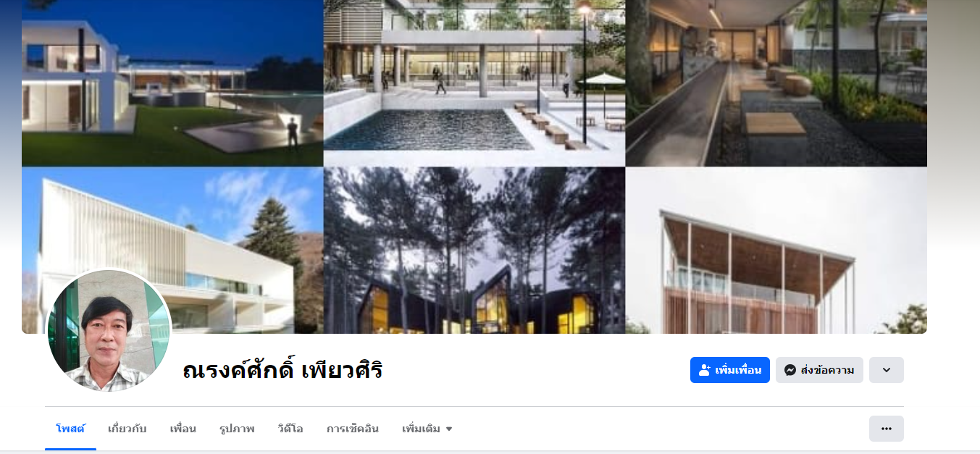Open the เกี่ยวกับ tab
The image size is (980, 454).
127,429
